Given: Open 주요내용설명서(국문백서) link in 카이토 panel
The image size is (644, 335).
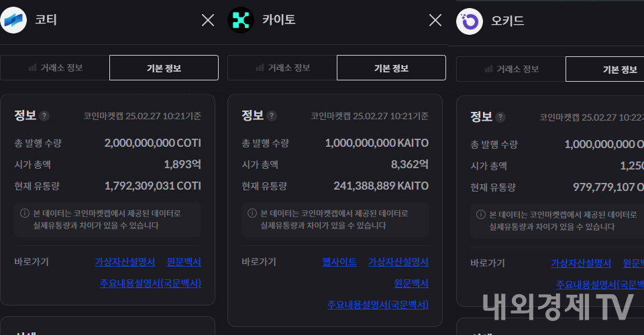Looking at the screenshot, I should click(378, 305).
